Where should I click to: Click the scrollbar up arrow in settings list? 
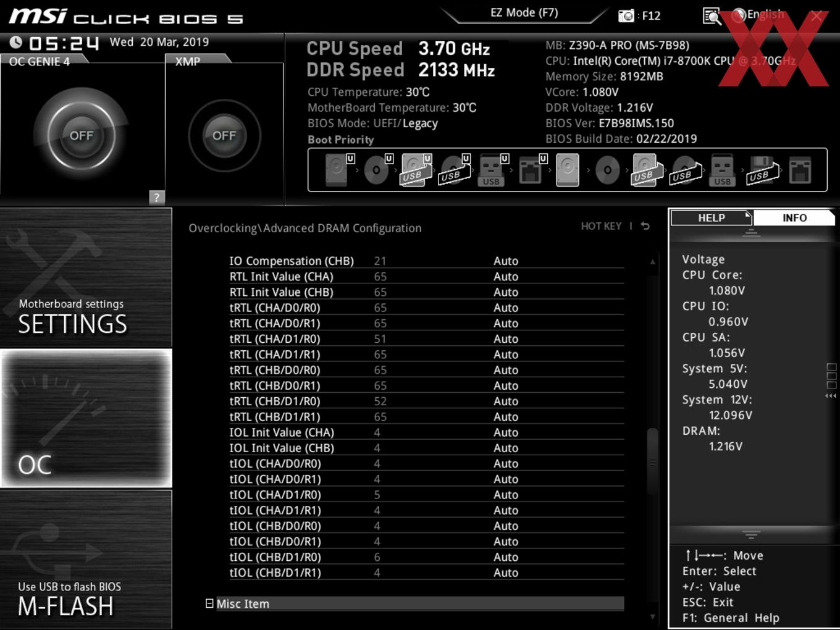(x=652, y=262)
